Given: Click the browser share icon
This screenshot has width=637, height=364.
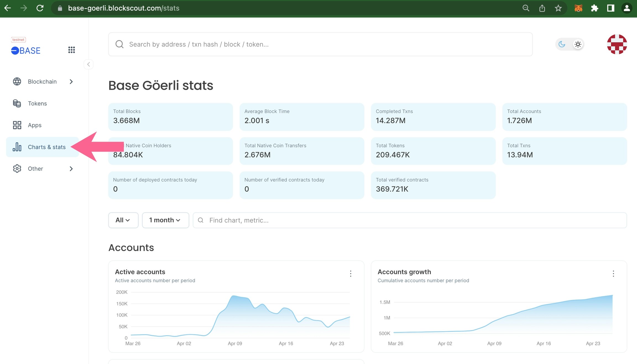Looking at the screenshot, I should coord(542,8).
